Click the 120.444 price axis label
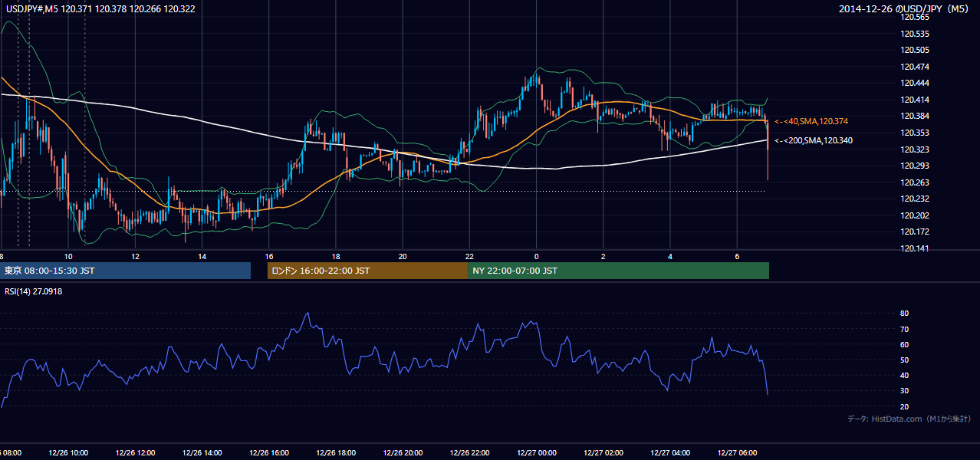The width and height of the screenshot is (980, 460). (913, 83)
